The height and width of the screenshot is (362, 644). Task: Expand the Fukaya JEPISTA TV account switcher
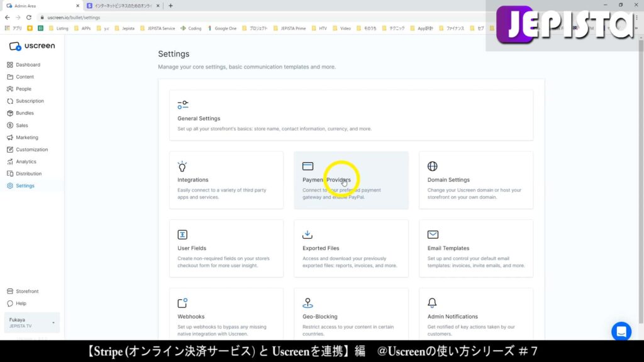coord(31,322)
